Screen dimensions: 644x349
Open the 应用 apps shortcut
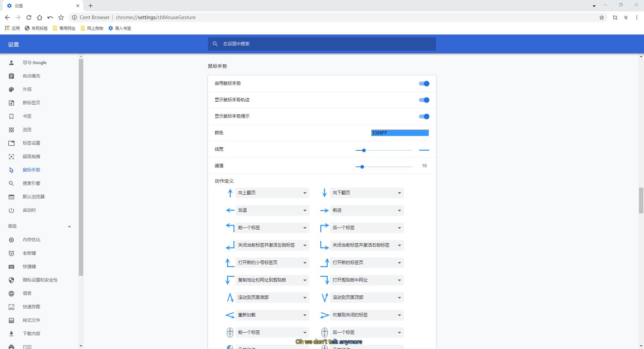pos(12,29)
